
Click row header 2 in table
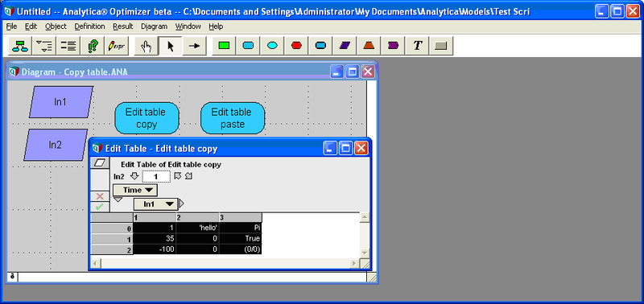point(112,249)
